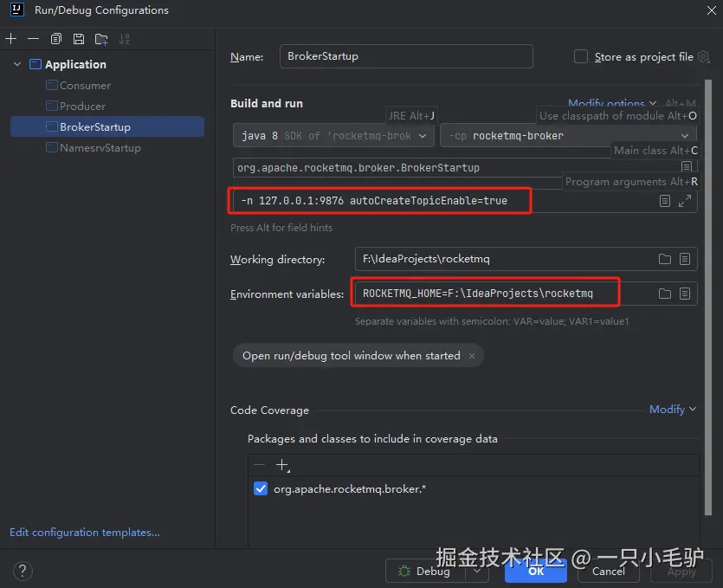The width and height of the screenshot is (723, 588).
Task: Select the Consumer configuration
Action: tap(86, 86)
